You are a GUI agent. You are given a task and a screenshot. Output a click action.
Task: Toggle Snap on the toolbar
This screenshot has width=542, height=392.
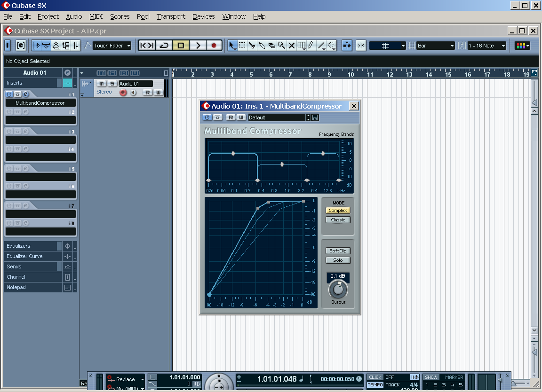361,46
